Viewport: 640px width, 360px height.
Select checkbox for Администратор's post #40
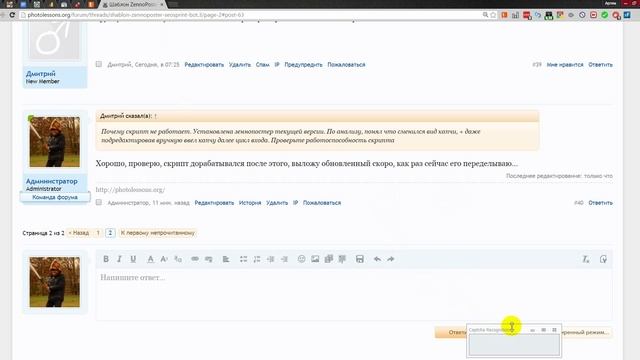pyautogui.click(x=99, y=202)
